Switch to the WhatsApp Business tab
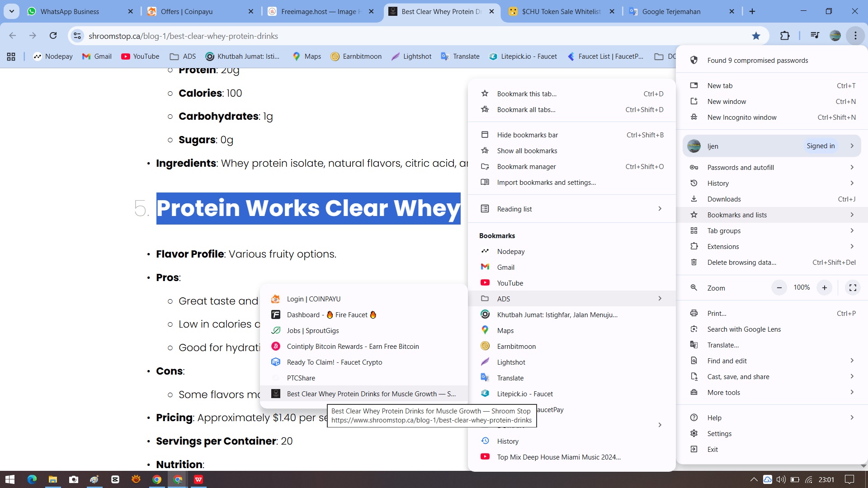Image resolution: width=868 pixels, height=488 pixels. (80, 11)
